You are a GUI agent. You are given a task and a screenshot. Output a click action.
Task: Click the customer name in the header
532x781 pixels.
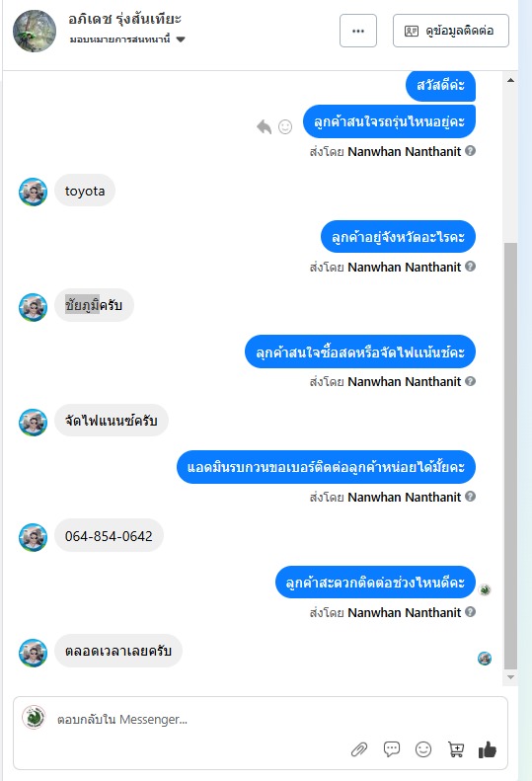pyautogui.click(x=124, y=19)
